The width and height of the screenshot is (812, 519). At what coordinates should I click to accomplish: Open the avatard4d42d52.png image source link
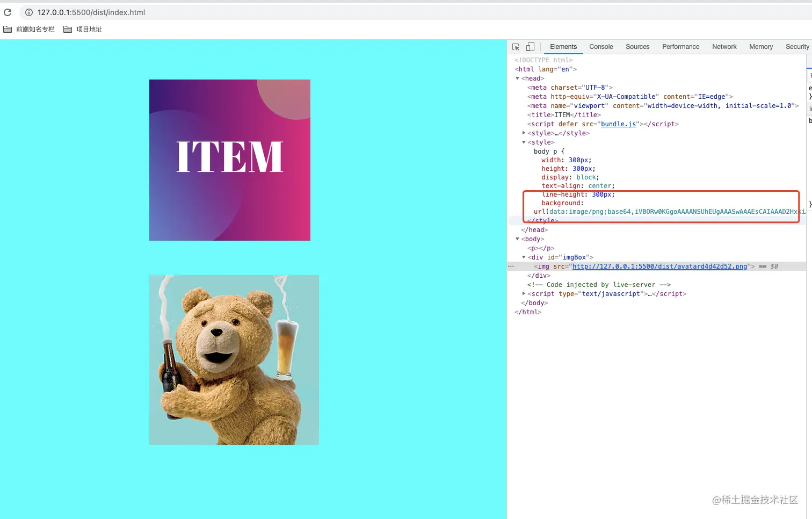[659, 266]
